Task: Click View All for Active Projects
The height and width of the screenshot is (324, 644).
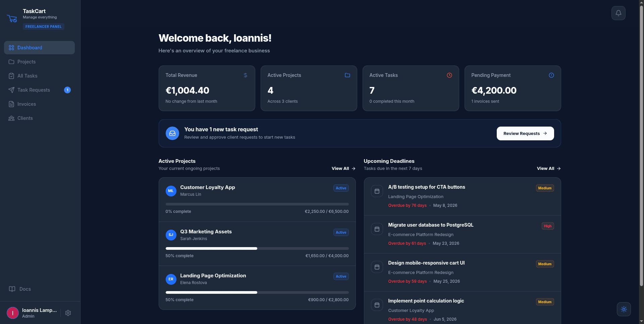Action: point(343,169)
